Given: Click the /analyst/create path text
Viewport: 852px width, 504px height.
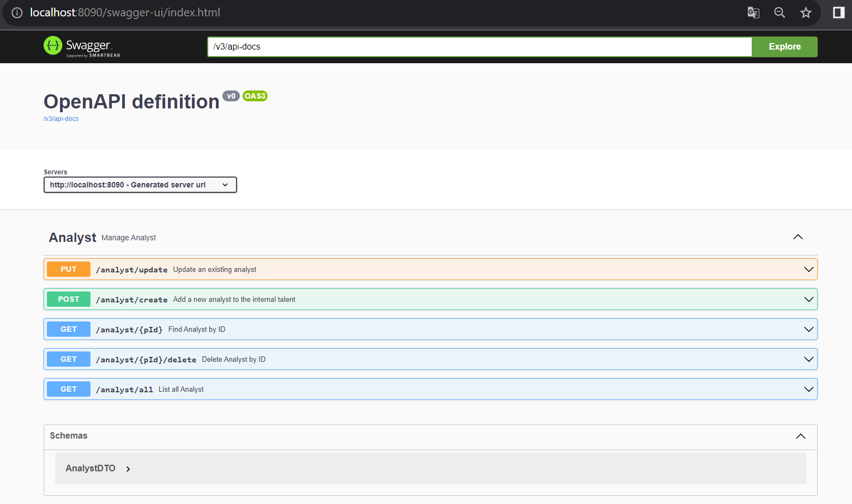Looking at the screenshot, I should click(132, 300).
